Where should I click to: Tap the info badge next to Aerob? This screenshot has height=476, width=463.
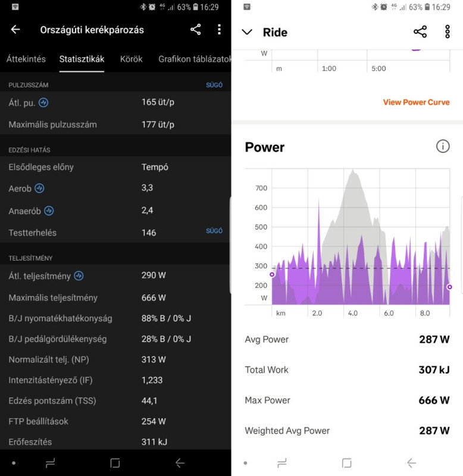tap(39, 188)
